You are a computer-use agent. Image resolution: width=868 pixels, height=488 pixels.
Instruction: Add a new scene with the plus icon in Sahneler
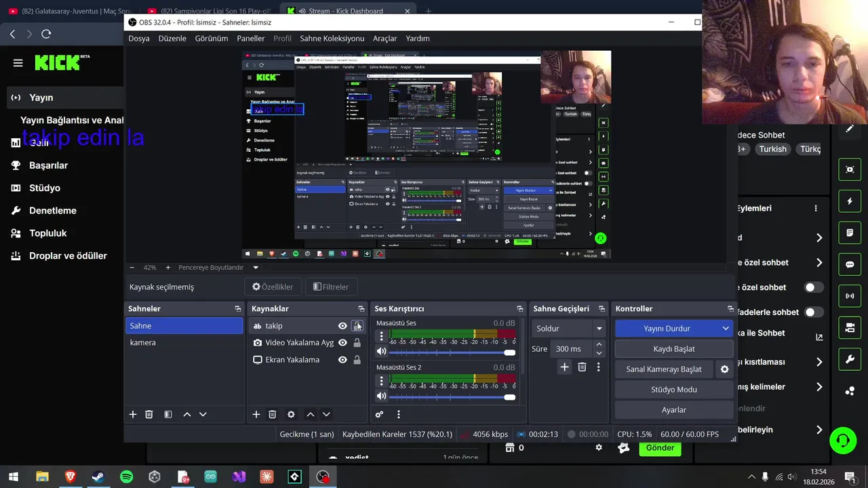pos(133,414)
